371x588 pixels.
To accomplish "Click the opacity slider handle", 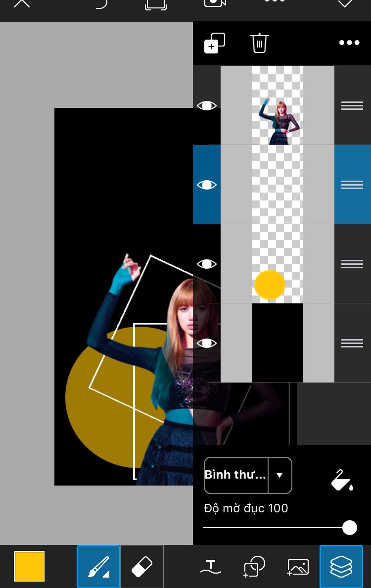I will tap(349, 528).
